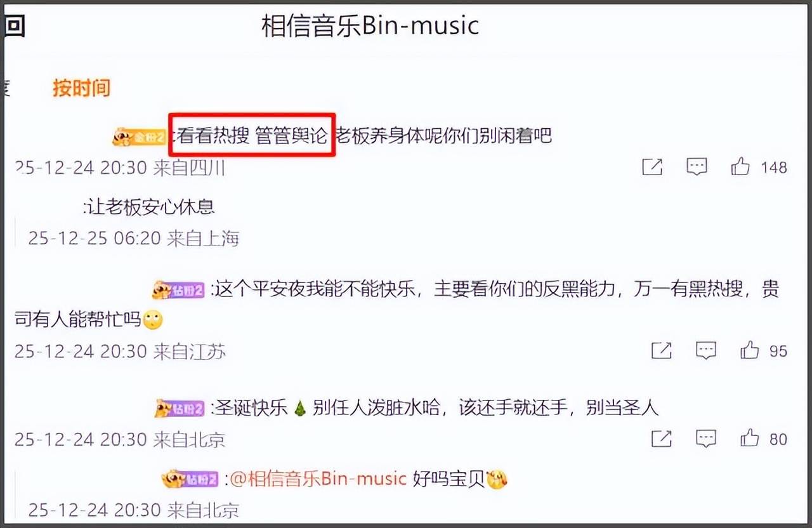Like the comment with 95 likes
Screen dimensions: 812x528
749,350
